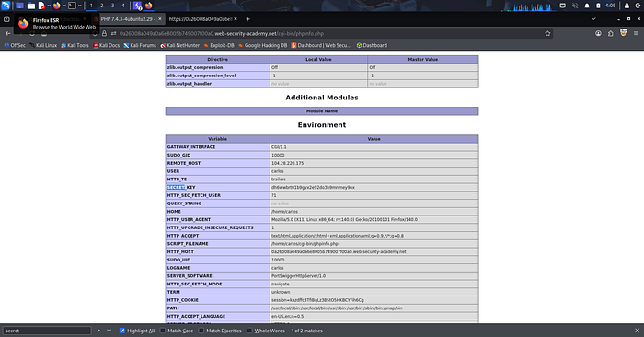Switch to workspace 1
The image size is (644, 337).
91,6
